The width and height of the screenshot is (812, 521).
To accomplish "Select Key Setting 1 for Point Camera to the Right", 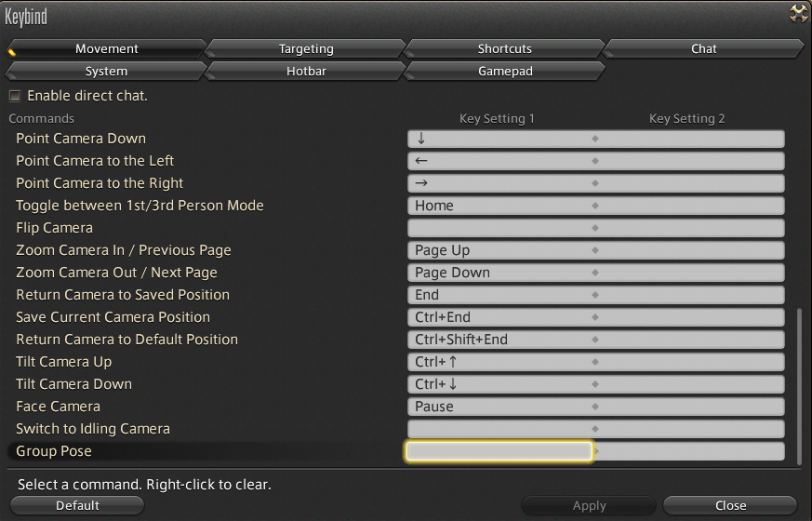I will pos(500,183).
